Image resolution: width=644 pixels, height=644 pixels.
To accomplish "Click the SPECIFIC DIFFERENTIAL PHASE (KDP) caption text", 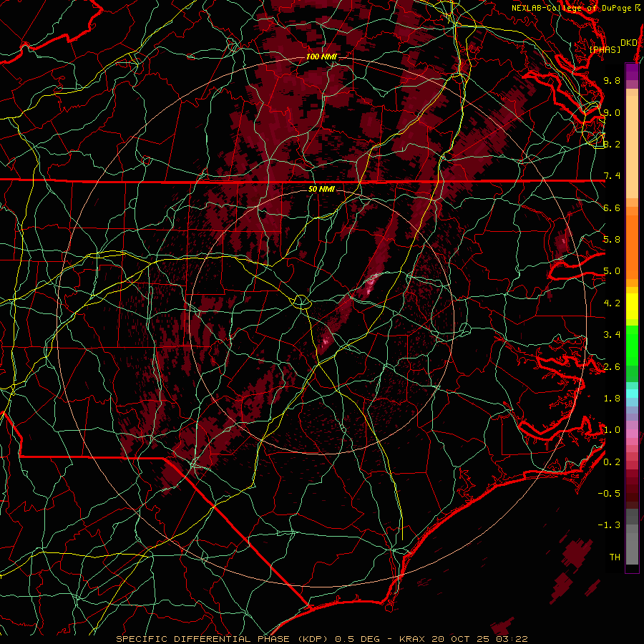I will point(224,639).
